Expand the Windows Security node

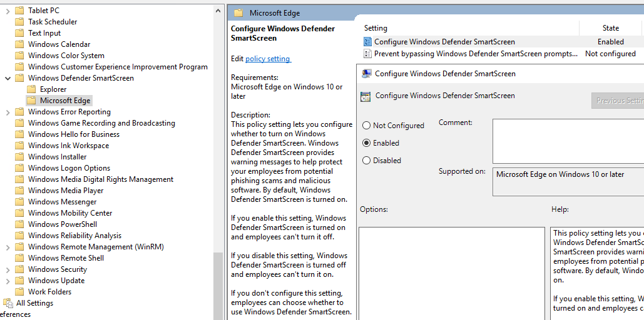coord(8,269)
